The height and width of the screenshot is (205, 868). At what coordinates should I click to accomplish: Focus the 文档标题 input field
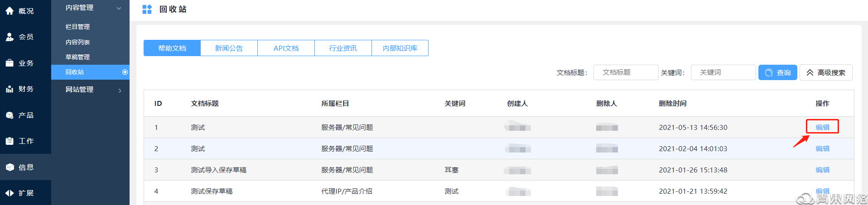click(626, 72)
